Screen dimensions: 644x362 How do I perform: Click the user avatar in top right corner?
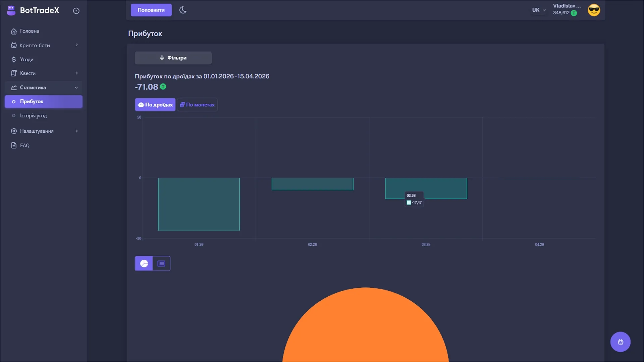point(594,10)
